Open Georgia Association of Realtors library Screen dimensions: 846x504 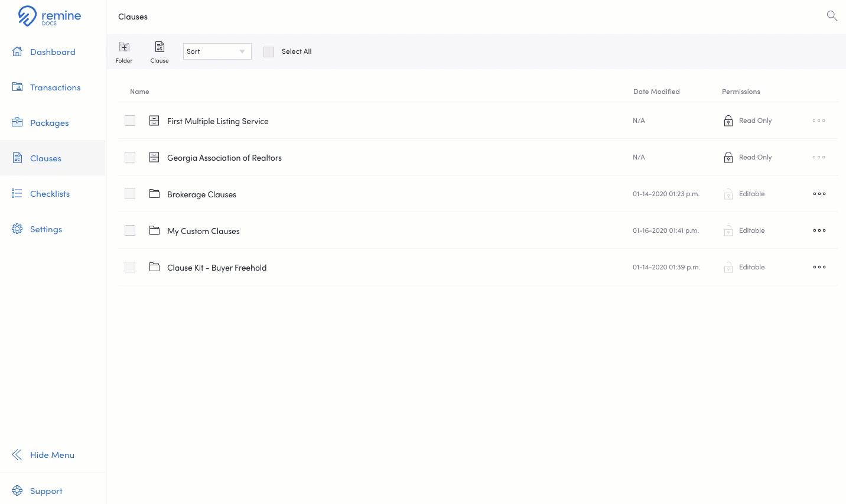click(x=224, y=158)
